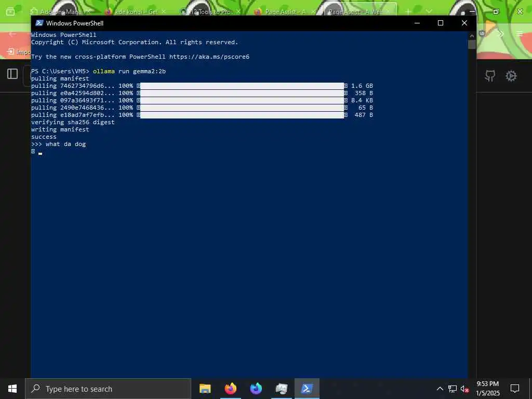Click the '1.6 GB' download size
Viewport: 532px width, 399px height.
(x=362, y=86)
